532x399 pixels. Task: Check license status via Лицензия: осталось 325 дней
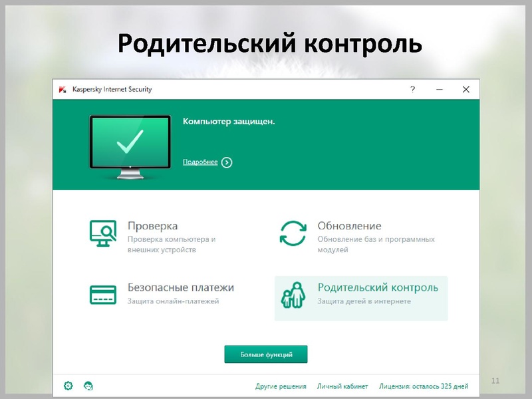(x=423, y=385)
